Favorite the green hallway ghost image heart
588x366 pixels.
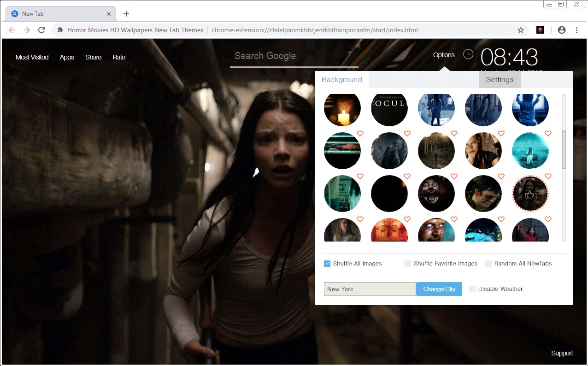[x=360, y=177]
